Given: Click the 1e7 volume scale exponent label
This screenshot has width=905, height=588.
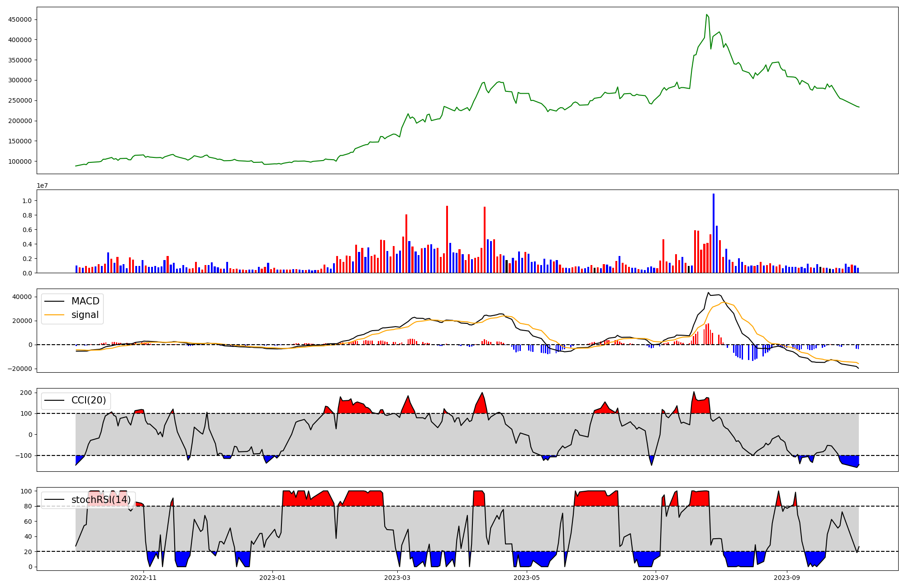Looking at the screenshot, I should [x=42, y=185].
